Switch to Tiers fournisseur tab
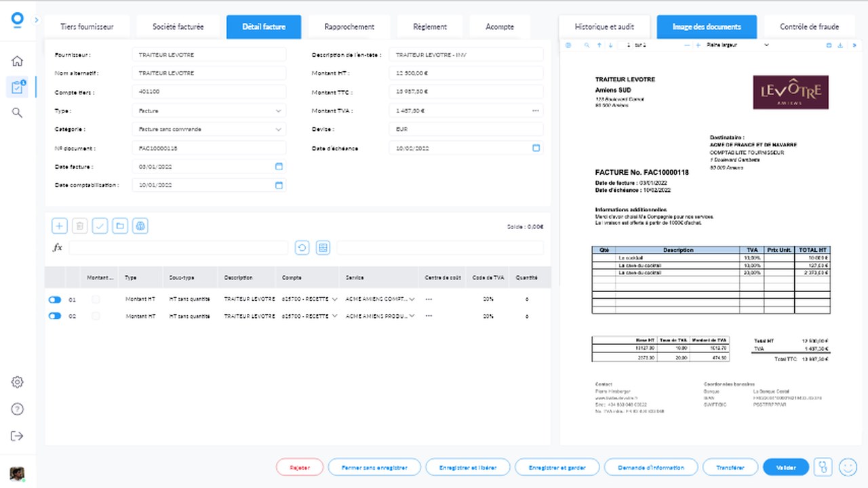Screen dimensions: 868x488 [x=87, y=27]
